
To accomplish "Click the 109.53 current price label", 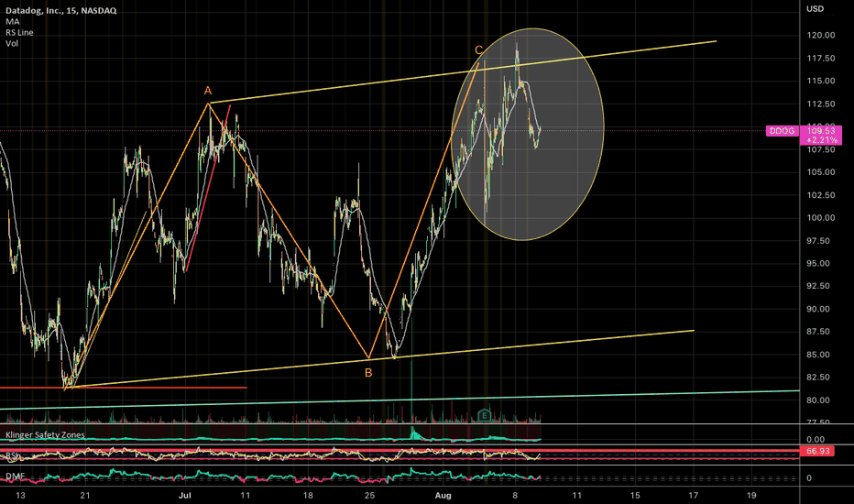I will [821, 131].
